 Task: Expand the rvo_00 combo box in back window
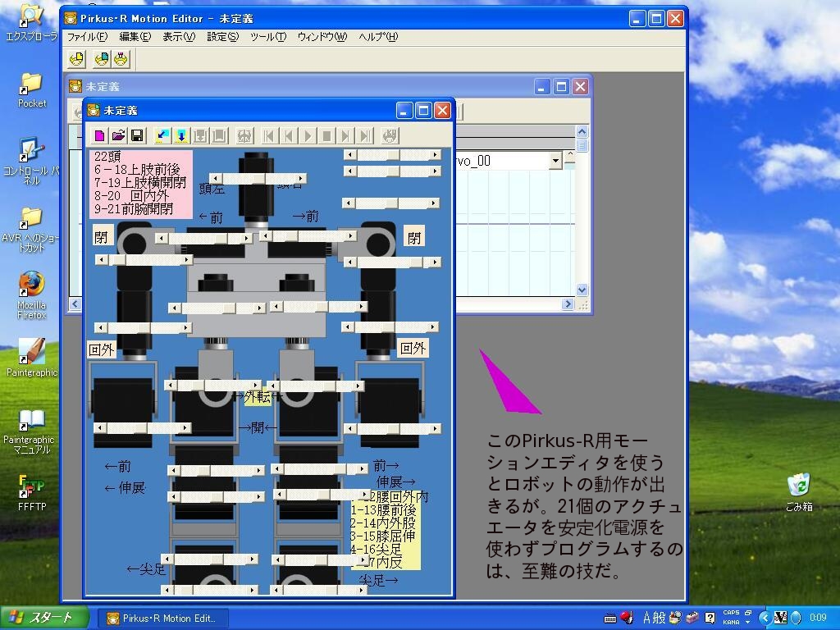555,161
